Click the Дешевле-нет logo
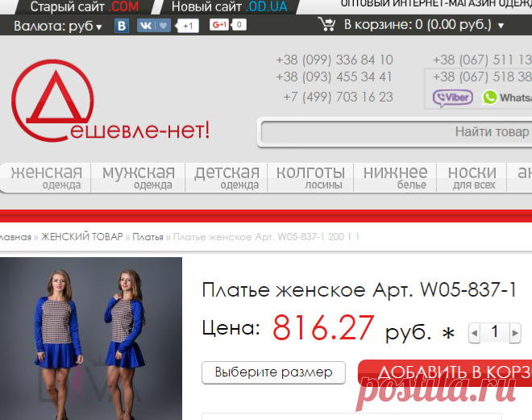This screenshot has width=532, height=420. tap(110, 101)
